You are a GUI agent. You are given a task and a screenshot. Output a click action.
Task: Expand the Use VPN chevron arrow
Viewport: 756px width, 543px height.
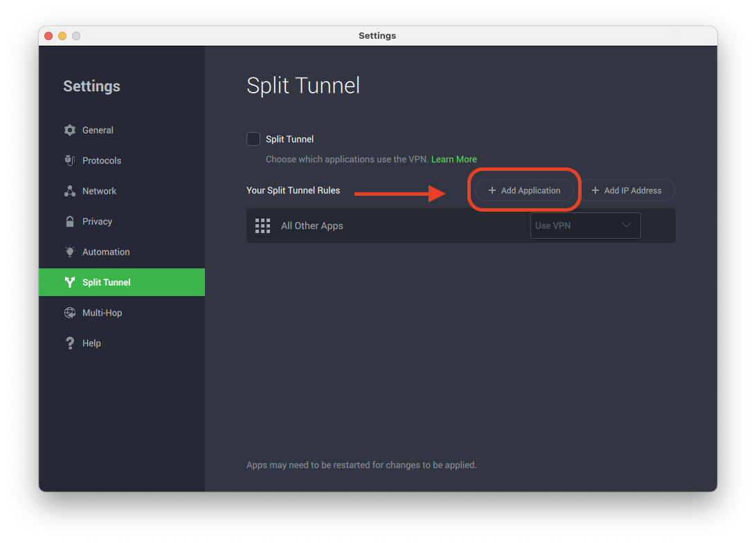[627, 225]
